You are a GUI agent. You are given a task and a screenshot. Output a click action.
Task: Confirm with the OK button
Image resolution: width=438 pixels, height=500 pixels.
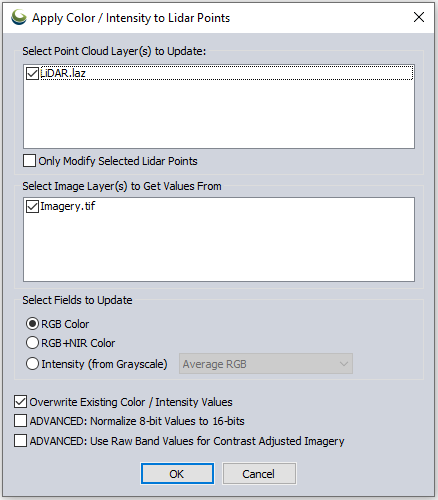(177, 473)
